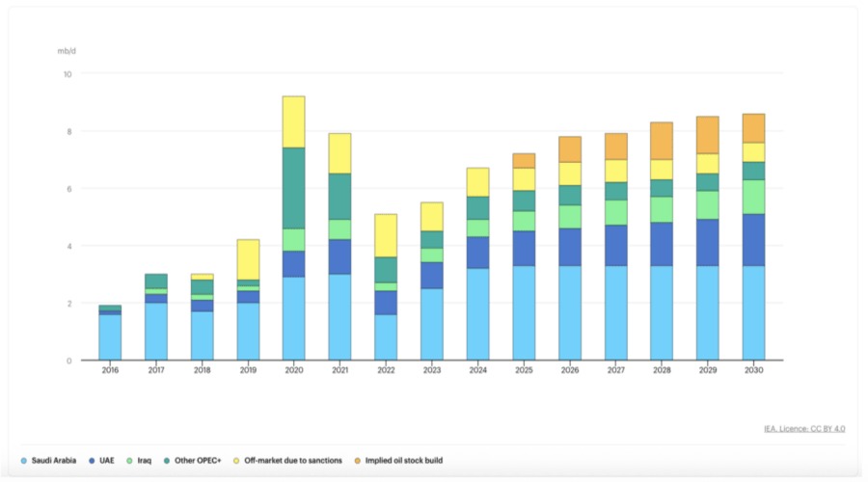Toggle the Off-market due to sanctions label

(x=295, y=461)
